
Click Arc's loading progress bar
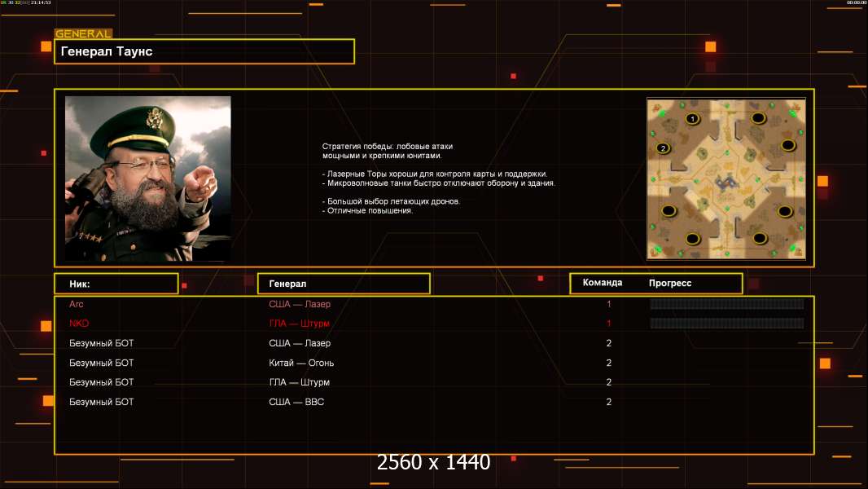pos(726,304)
